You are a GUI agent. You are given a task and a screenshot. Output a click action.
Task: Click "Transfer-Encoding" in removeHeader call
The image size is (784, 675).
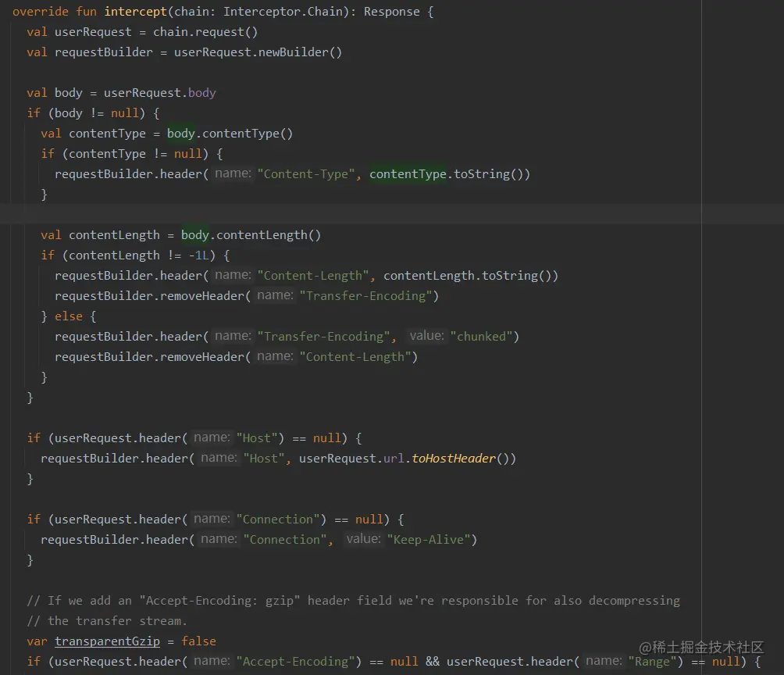(365, 296)
